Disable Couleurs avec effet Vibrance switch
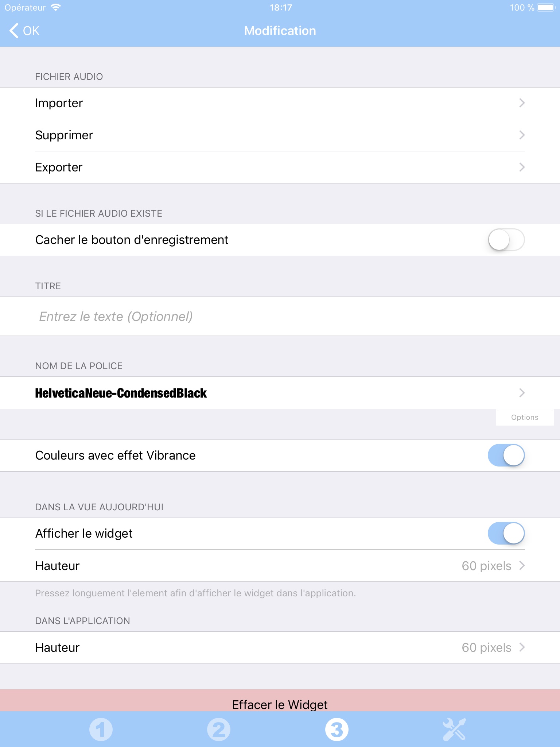The image size is (560, 747). click(x=506, y=456)
